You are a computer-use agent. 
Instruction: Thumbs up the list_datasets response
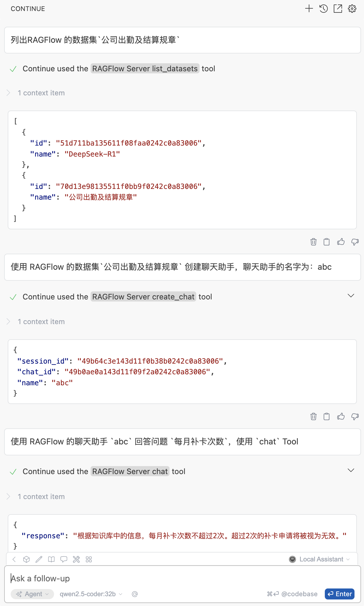tap(341, 242)
